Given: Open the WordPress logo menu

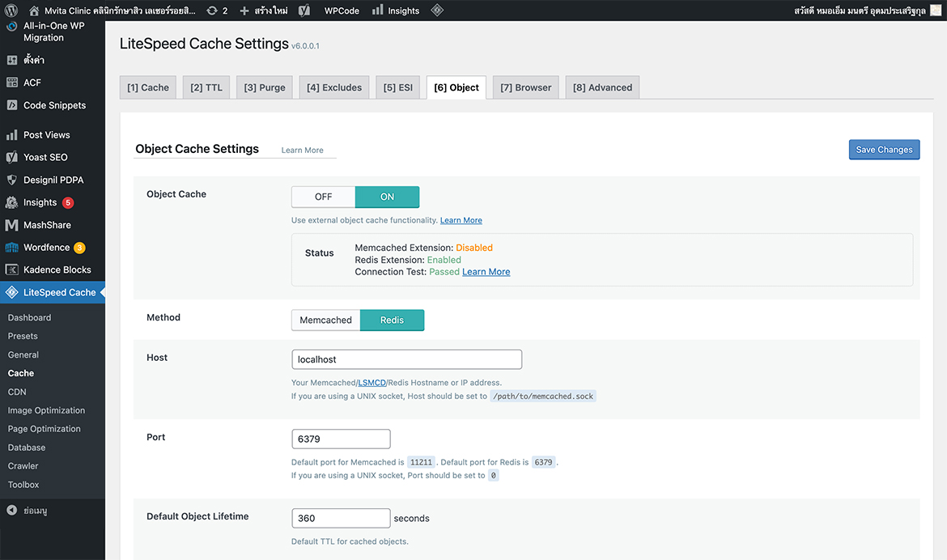Looking at the screenshot, I should [x=11, y=11].
